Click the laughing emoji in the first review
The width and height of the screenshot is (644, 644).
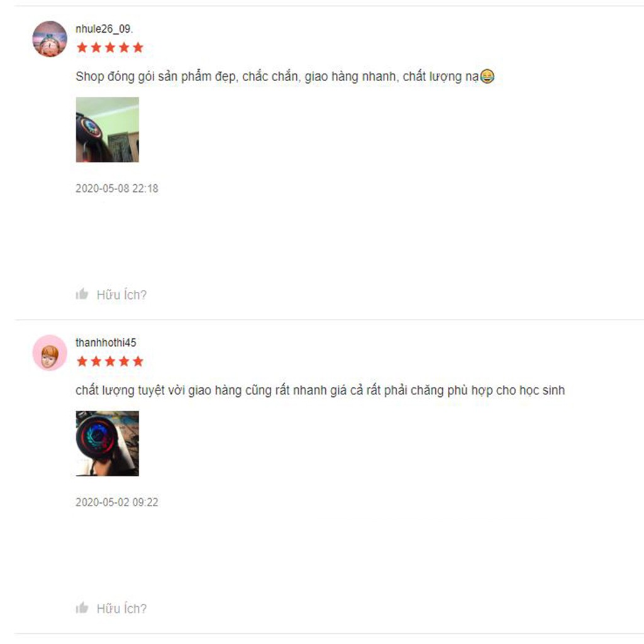pos(487,76)
